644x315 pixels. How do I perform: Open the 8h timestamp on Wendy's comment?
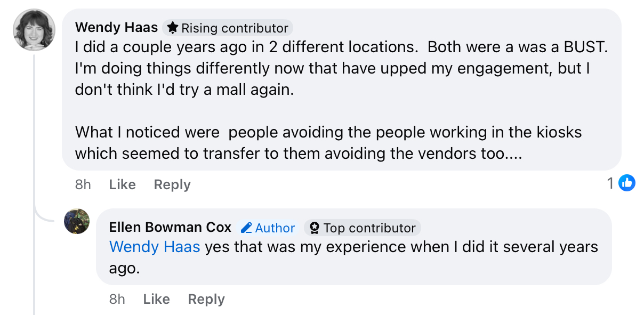[83, 184]
